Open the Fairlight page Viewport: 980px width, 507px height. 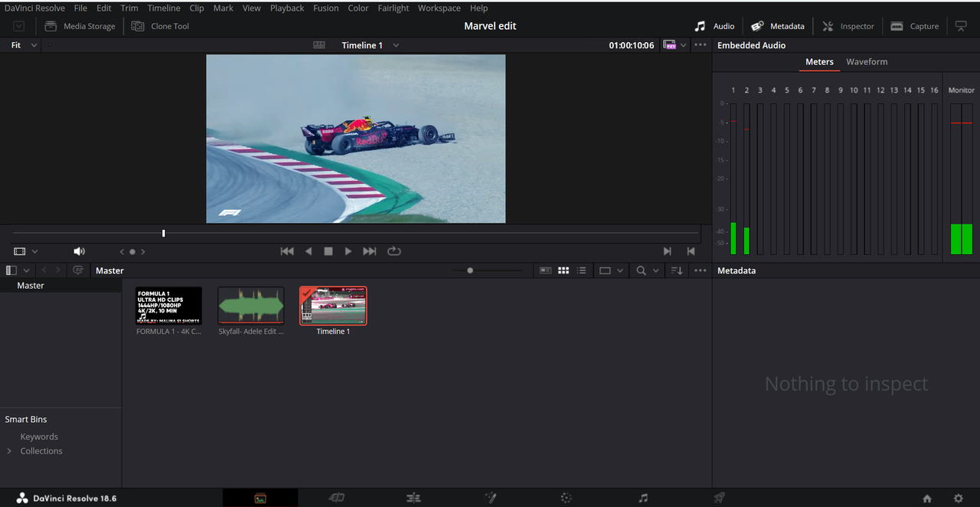tap(643, 498)
